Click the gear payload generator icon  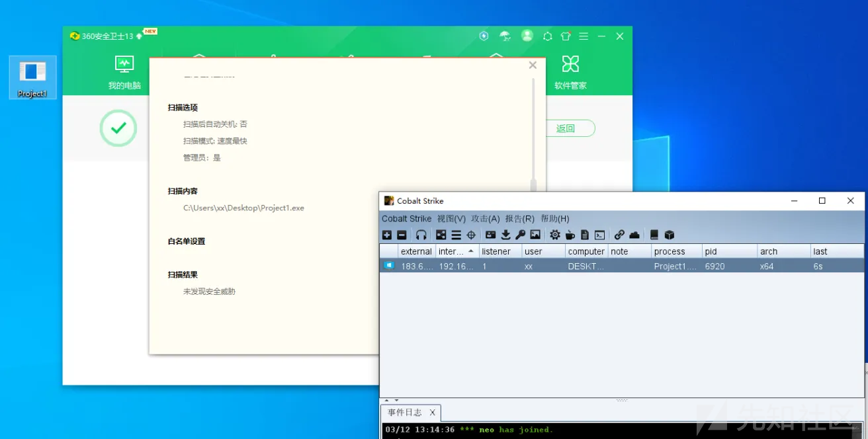click(x=554, y=235)
